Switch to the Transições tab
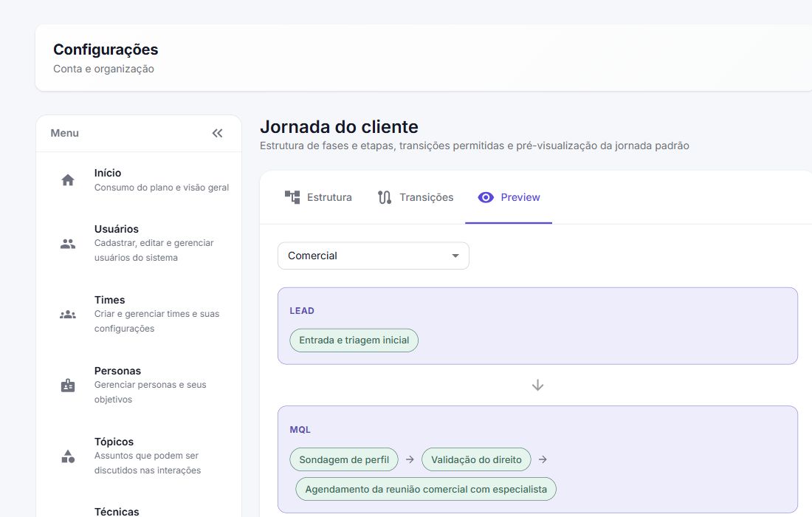 [416, 197]
